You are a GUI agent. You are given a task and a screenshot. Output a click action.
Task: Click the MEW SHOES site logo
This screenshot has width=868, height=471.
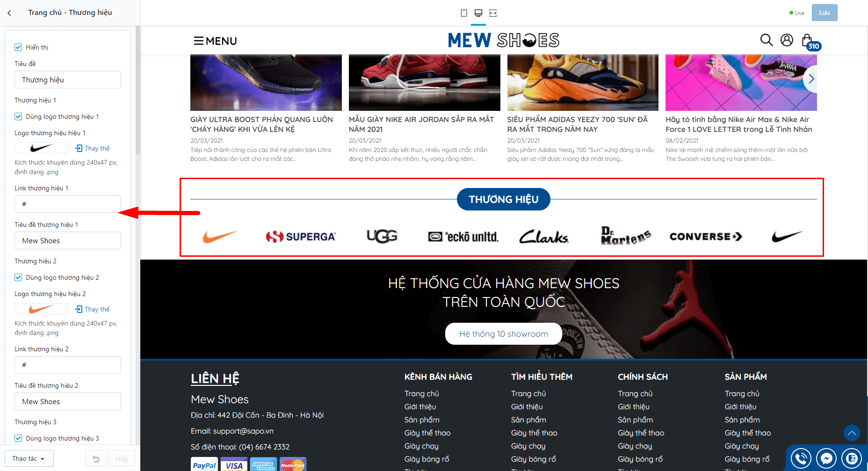(x=504, y=40)
